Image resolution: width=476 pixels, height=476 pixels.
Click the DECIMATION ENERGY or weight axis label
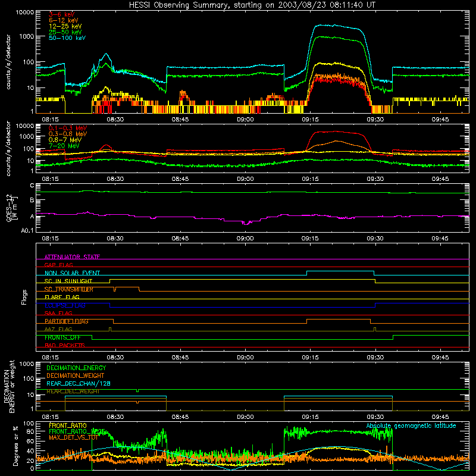[9, 386]
